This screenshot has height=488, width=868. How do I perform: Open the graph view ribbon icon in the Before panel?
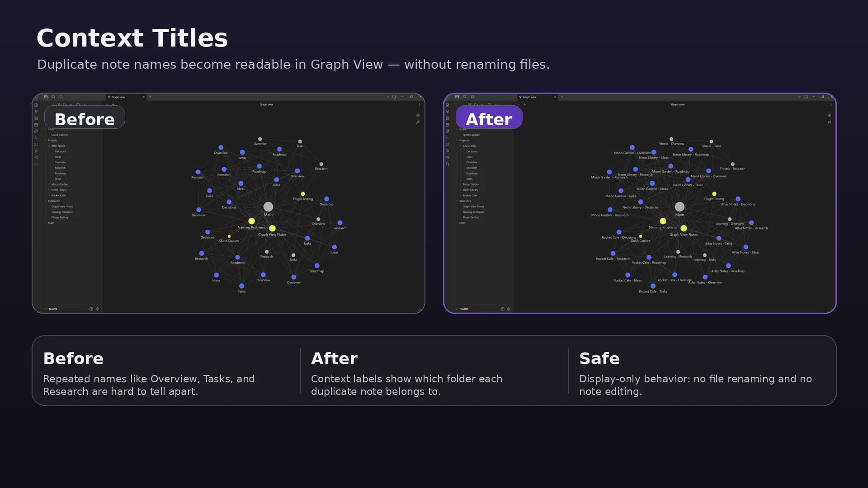point(36,112)
